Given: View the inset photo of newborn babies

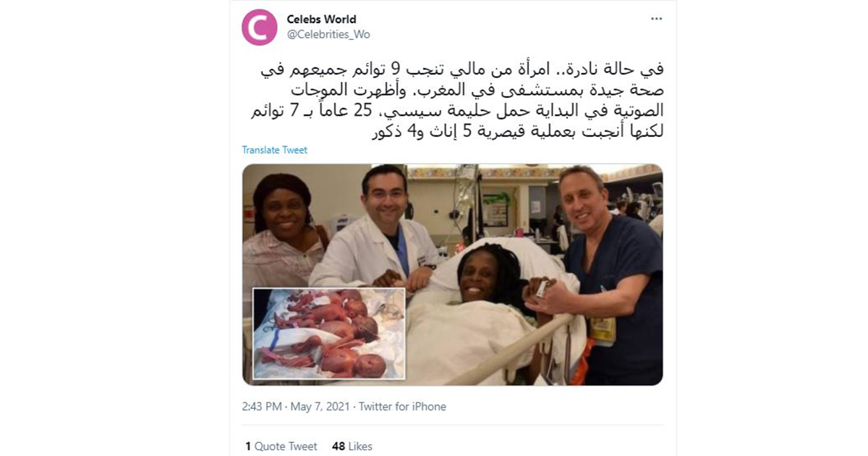Looking at the screenshot, I should click(x=329, y=334).
